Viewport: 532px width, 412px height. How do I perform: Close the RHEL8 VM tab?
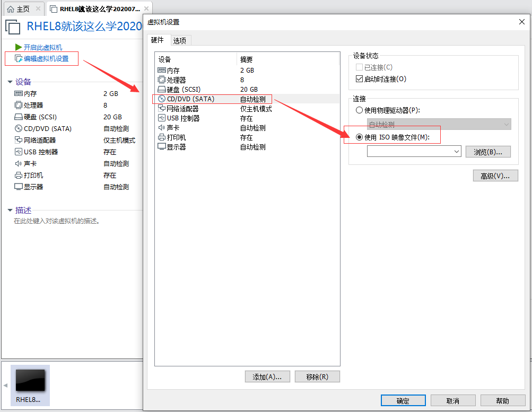coord(146,8)
